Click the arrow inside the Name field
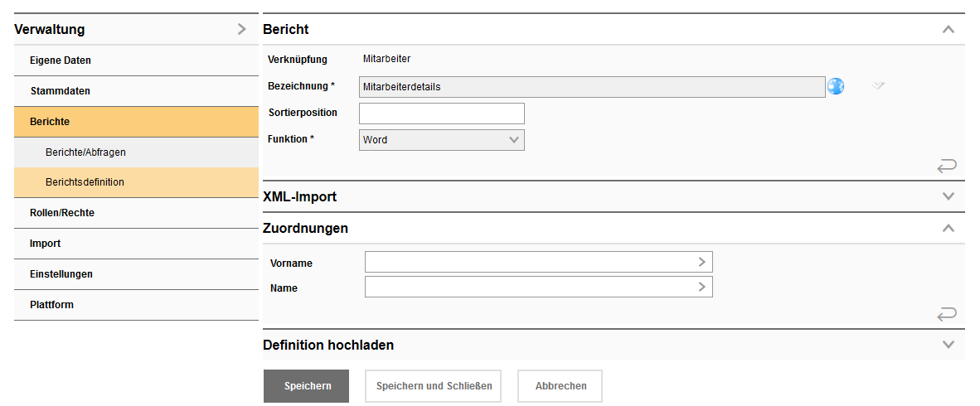 point(701,287)
